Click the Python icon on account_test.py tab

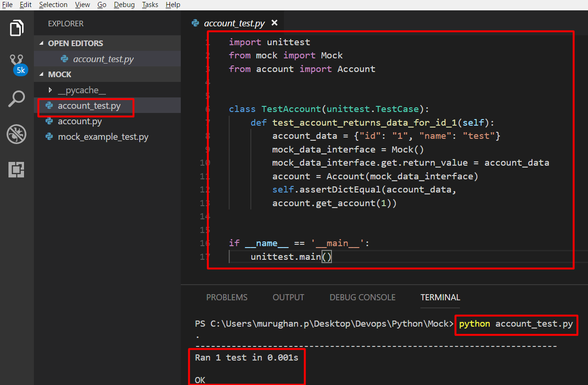tap(195, 23)
